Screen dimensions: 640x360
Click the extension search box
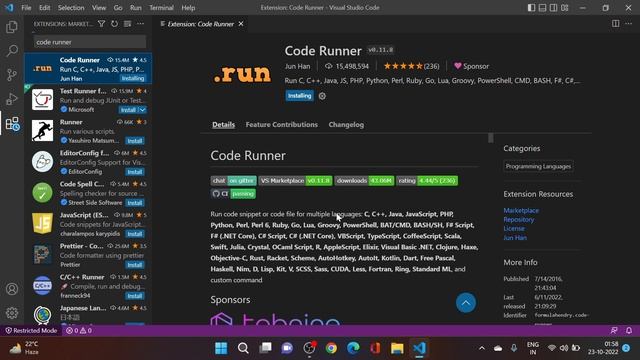point(90,42)
